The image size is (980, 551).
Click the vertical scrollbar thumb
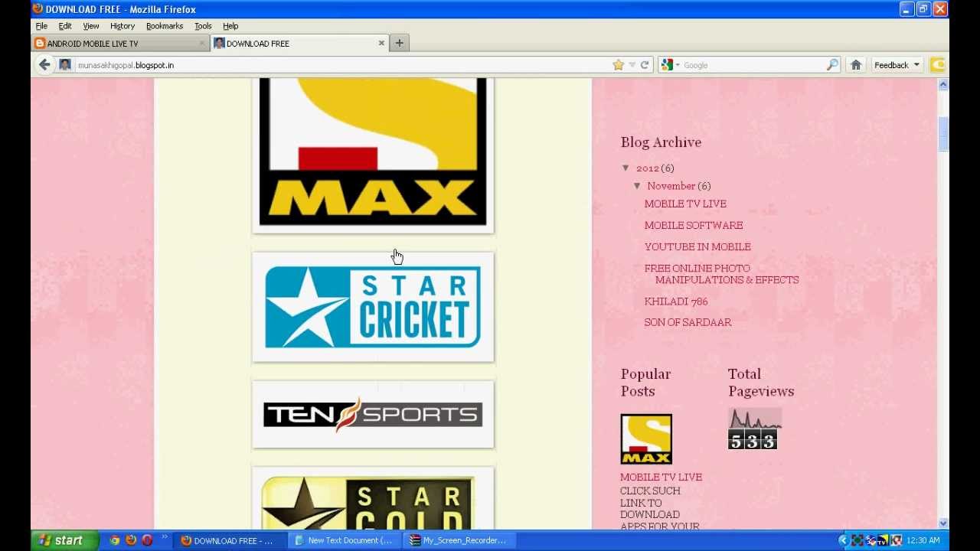click(x=943, y=134)
